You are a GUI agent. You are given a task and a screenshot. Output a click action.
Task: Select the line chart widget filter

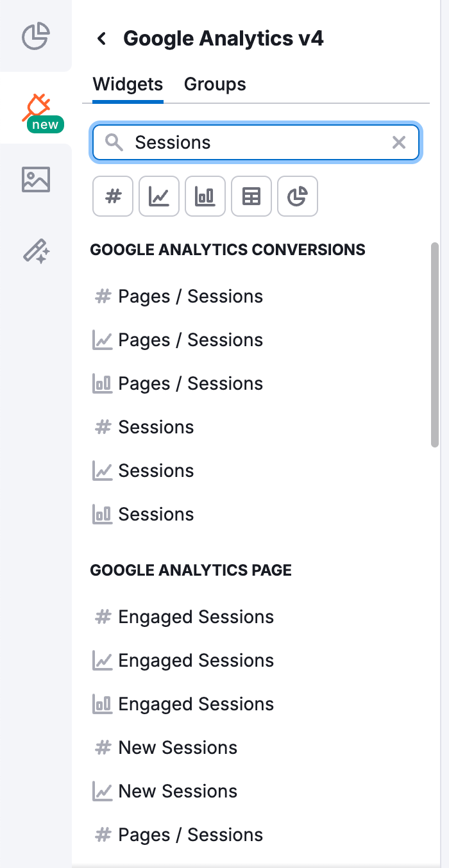[x=159, y=196]
